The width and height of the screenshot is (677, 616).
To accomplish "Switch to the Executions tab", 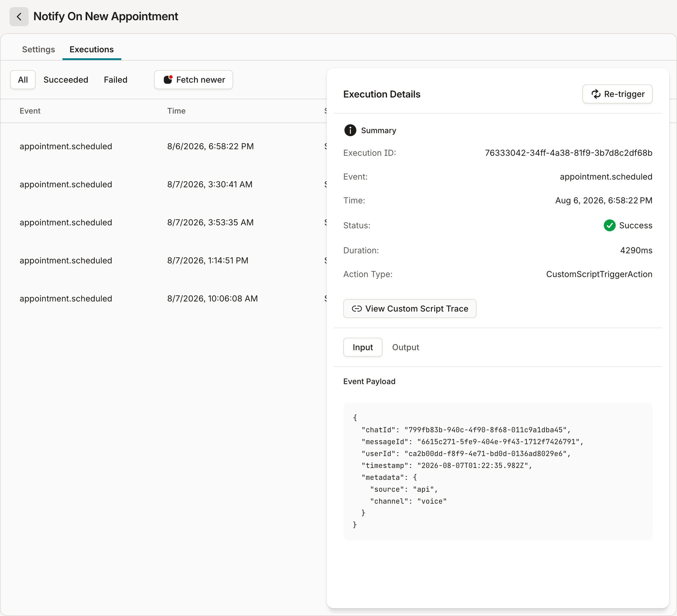I will pos(92,49).
